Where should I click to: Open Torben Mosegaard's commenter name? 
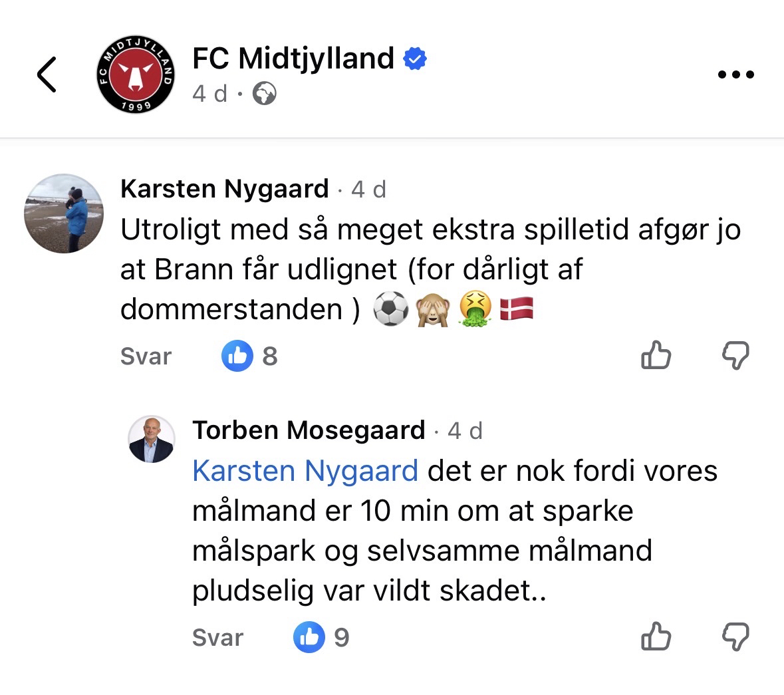click(x=309, y=430)
